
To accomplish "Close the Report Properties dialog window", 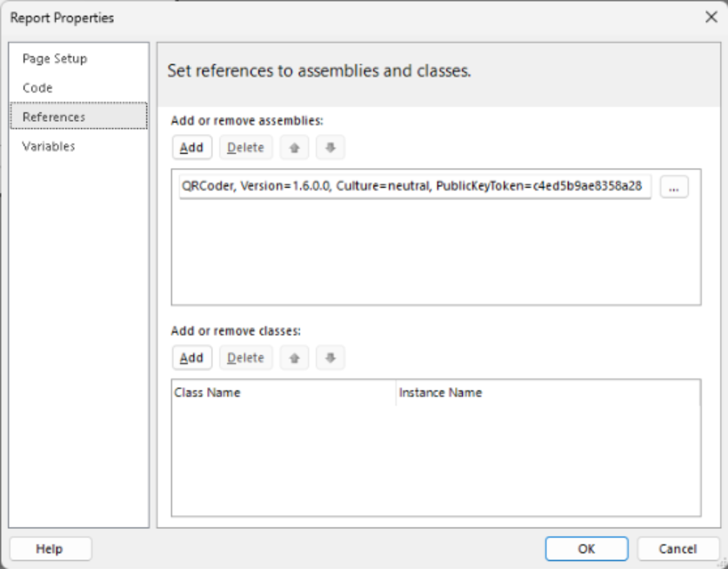I will (x=710, y=17).
